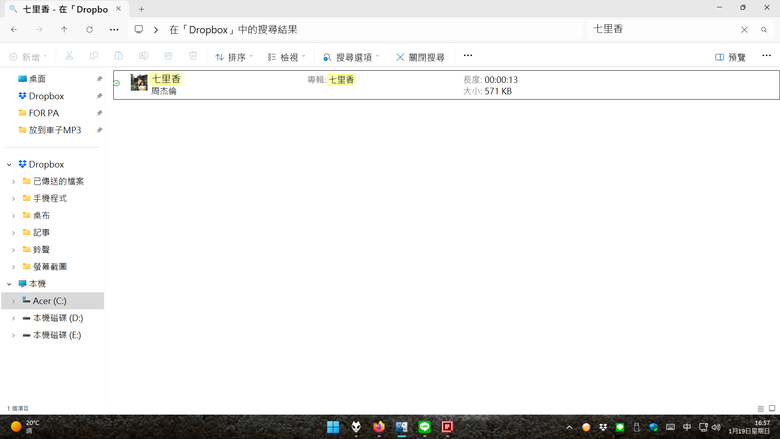Click the volume speaker tray icon
Viewport: 780px width, 439px height.
click(716, 427)
